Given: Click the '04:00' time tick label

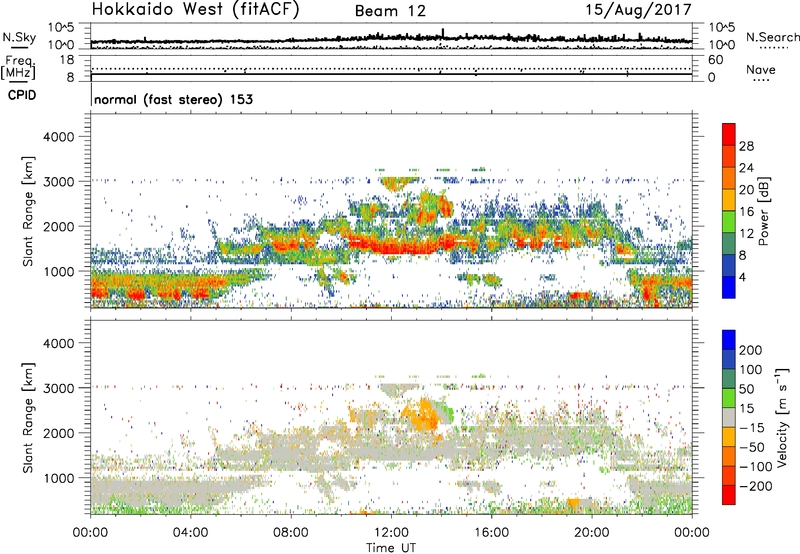Looking at the screenshot, I should pyautogui.click(x=190, y=533).
